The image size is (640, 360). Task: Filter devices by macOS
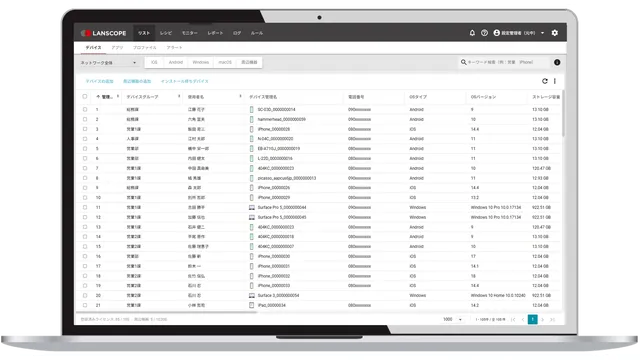(x=225, y=62)
